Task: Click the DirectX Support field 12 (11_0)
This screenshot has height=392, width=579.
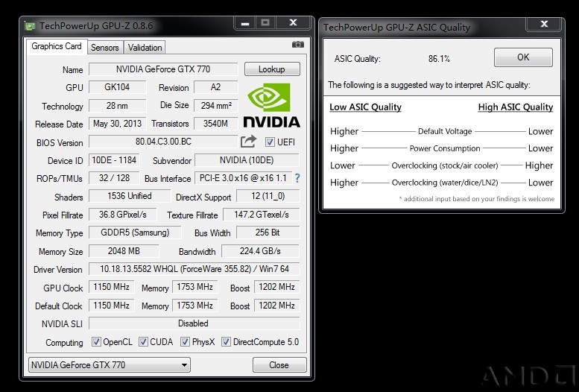Action: (x=268, y=196)
